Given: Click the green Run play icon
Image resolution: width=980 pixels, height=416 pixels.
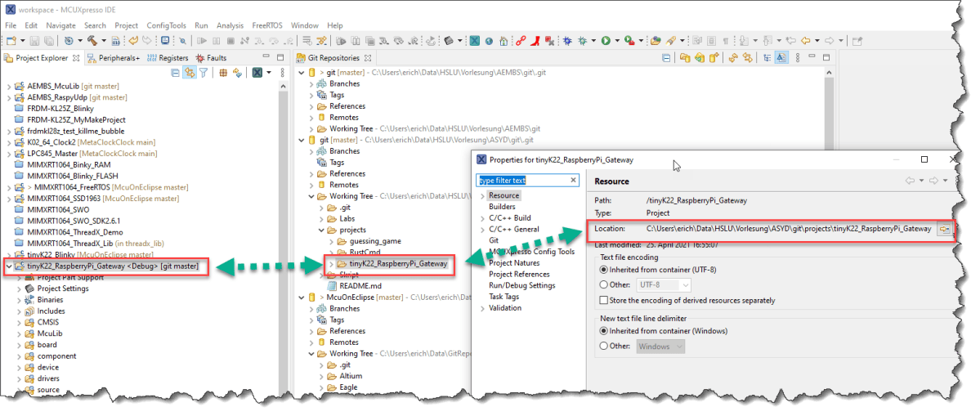Looking at the screenshot, I should pyautogui.click(x=606, y=41).
